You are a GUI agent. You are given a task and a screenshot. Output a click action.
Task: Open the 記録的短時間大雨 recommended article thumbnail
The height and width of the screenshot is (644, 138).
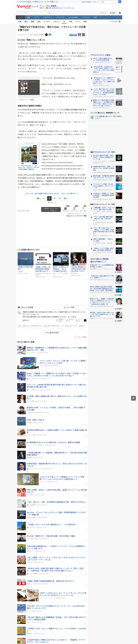click(43, 259)
